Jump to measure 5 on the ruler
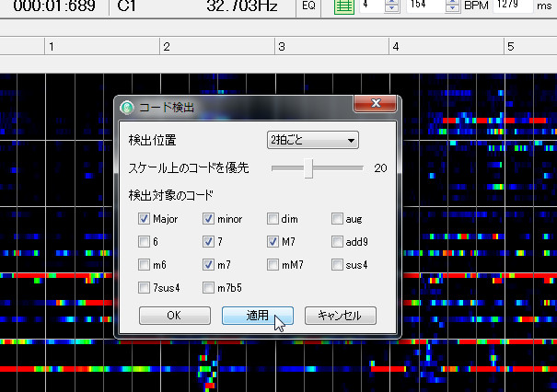Image resolution: width=557 pixels, height=392 pixels. click(510, 47)
